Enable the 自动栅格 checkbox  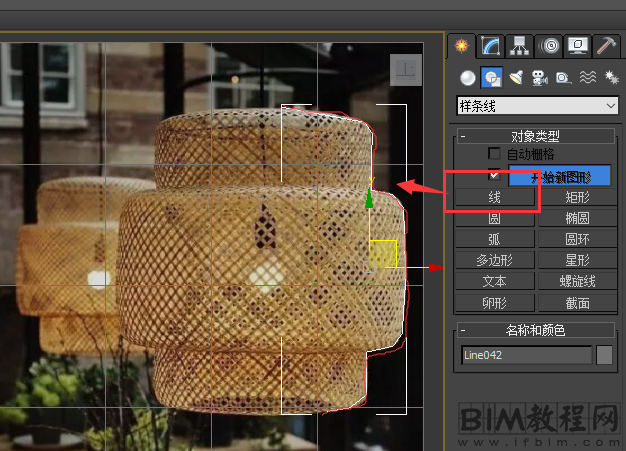(494, 154)
